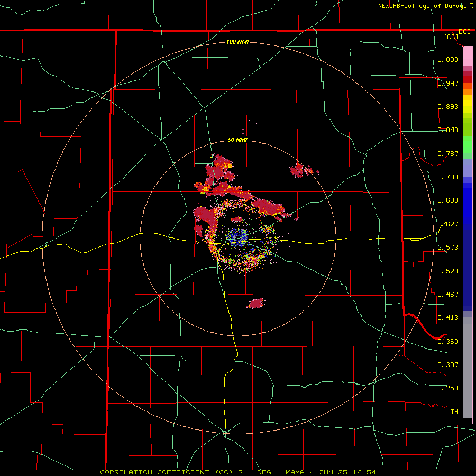Pick the light pink swatch beside 1.000
The width and height of the screenshot is (476, 476).
coord(467,57)
